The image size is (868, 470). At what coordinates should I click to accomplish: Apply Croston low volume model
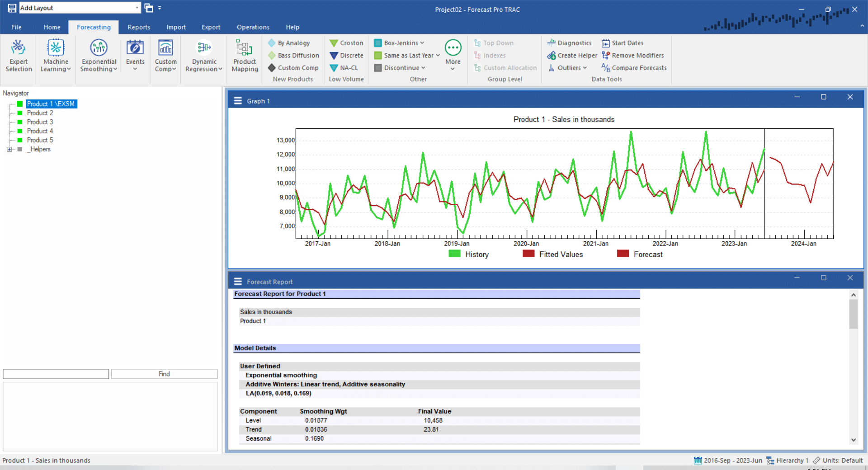point(346,43)
